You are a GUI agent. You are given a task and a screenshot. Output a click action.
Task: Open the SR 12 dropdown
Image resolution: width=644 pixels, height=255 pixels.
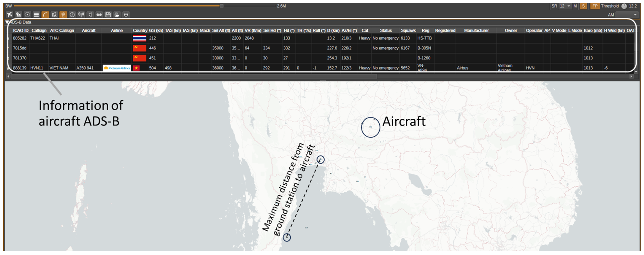(565, 6)
